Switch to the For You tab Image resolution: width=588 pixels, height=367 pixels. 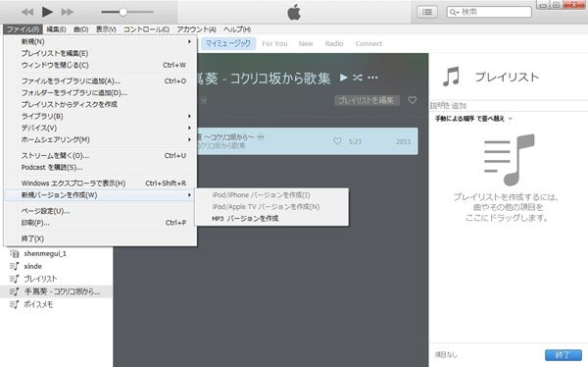[x=274, y=43]
